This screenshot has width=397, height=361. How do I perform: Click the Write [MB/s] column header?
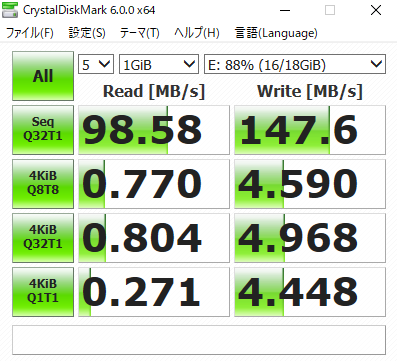point(310,91)
